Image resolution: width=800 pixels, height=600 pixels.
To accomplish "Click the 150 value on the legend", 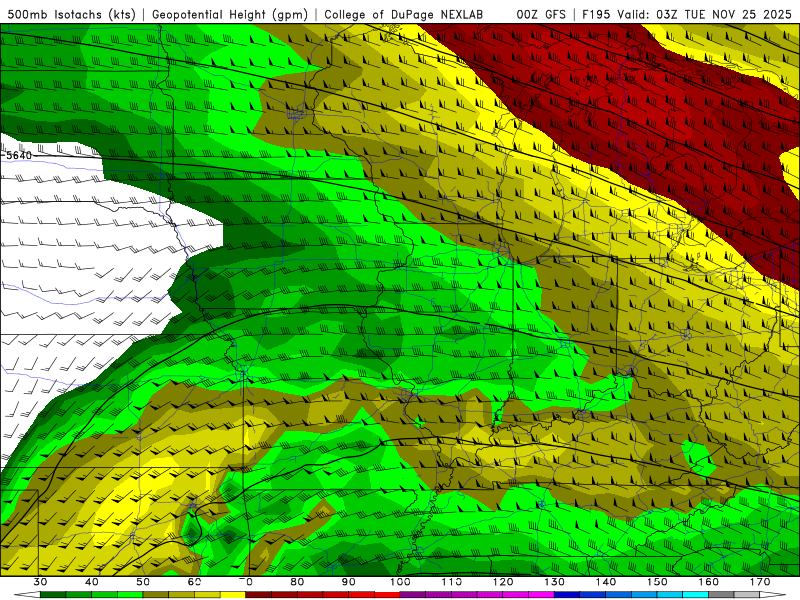I will pyautogui.click(x=657, y=582).
